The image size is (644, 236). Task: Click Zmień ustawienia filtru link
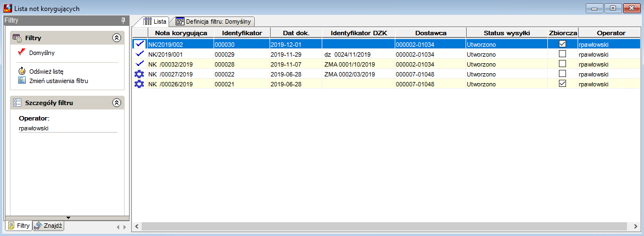[x=58, y=81]
